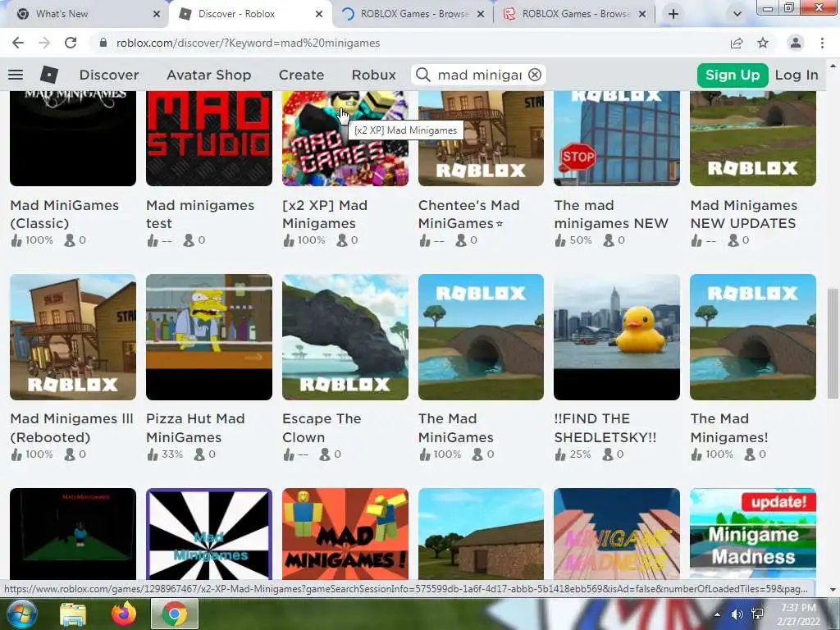840x630 pixels.
Task: Open stop sign game thumbnail
Action: click(x=617, y=138)
